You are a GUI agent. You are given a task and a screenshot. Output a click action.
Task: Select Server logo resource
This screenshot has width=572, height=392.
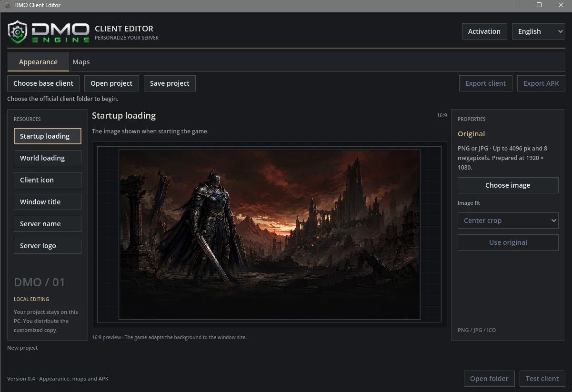coord(48,246)
